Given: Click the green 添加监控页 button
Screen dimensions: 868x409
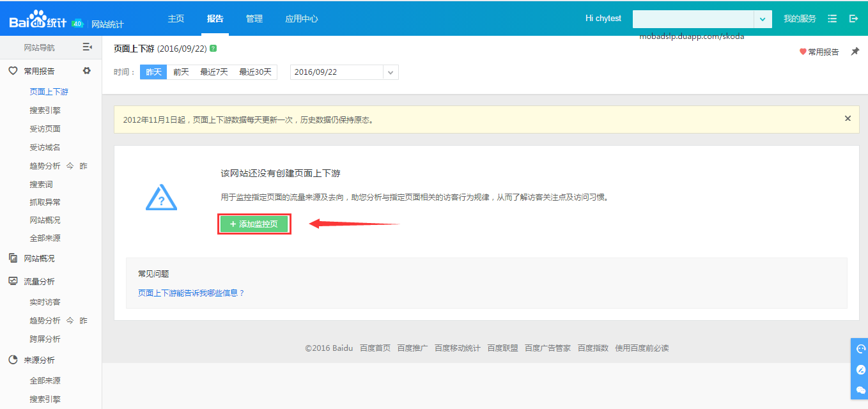Looking at the screenshot, I should point(254,224).
